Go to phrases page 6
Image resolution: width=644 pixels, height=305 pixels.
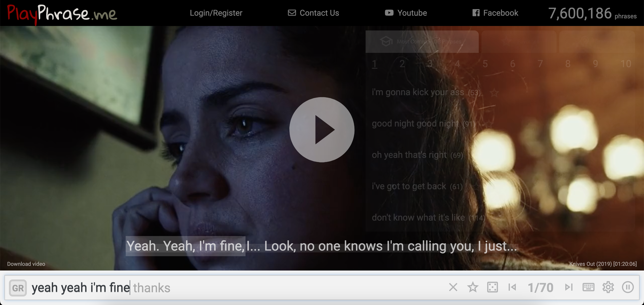click(513, 64)
